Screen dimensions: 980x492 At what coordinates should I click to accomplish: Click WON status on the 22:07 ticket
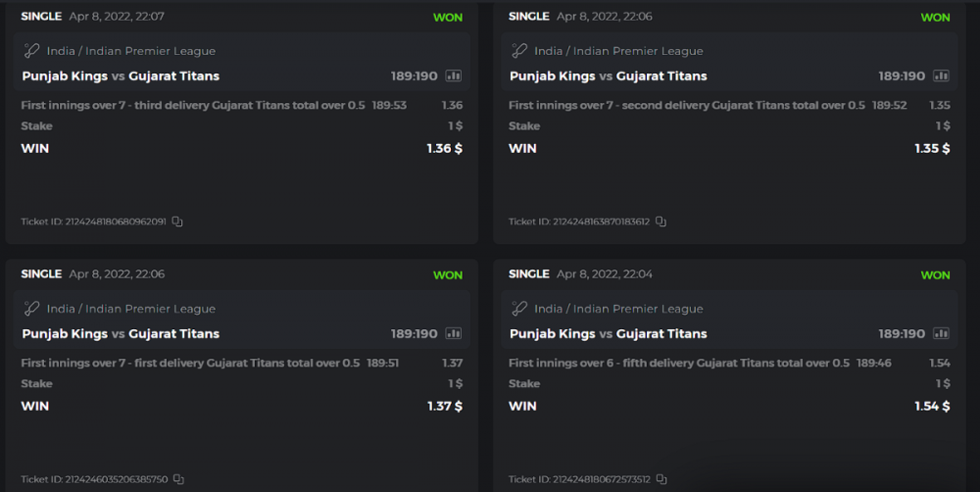(448, 18)
